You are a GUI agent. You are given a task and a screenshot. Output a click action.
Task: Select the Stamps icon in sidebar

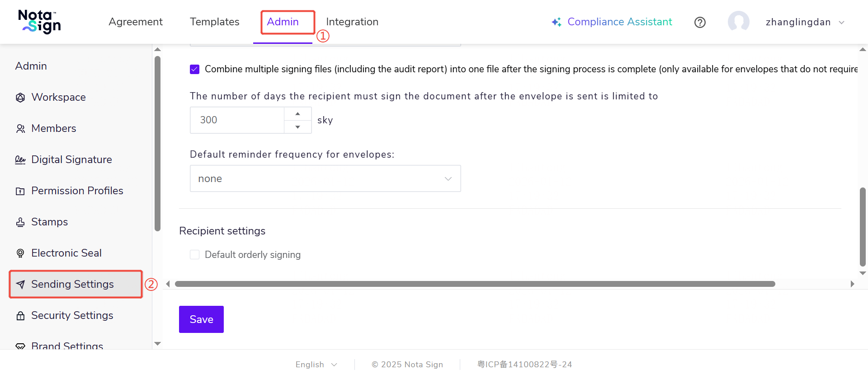tap(20, 222)
